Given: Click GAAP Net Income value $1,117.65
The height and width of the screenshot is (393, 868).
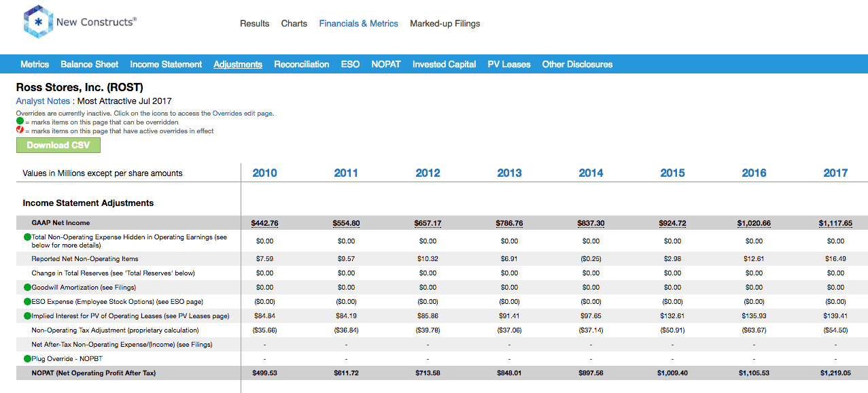Looking at the screenshot, I should coord(835,223).
